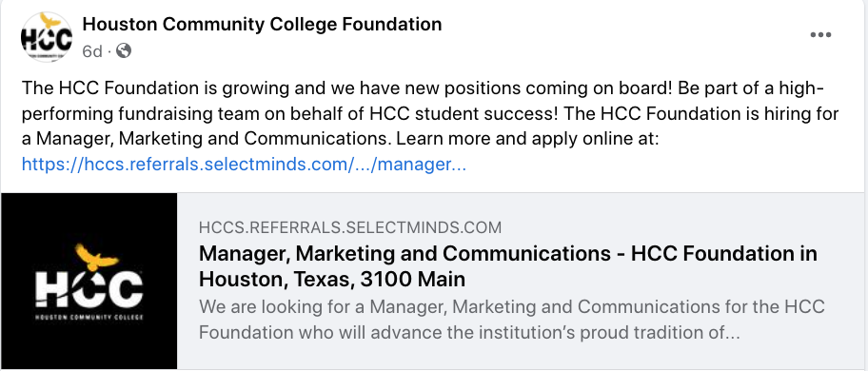Open the post's 6d timestamp link
Image resolution: width=868 pixels, height=371 pixels.
point(92,51)
